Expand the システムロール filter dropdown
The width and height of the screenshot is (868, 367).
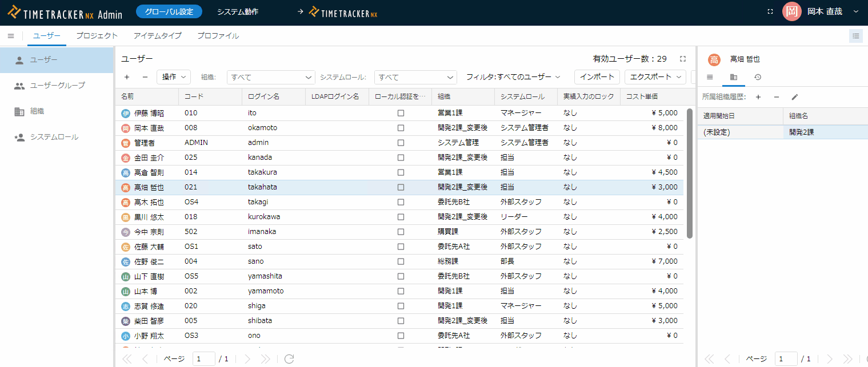pyautogui.click(x=415, y=77)
